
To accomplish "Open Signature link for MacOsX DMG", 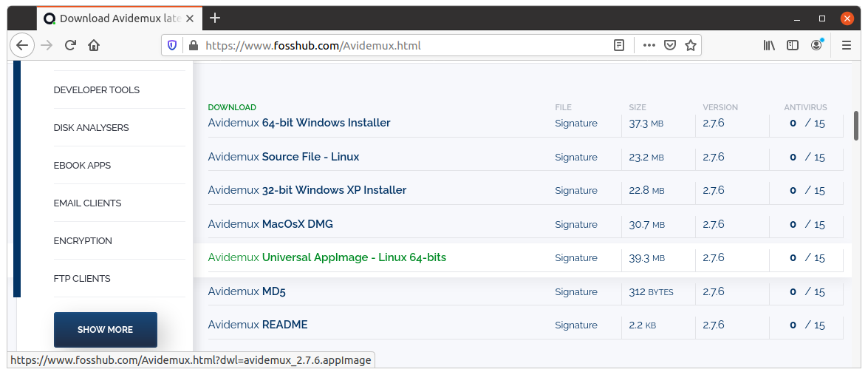I will point(576,224).
